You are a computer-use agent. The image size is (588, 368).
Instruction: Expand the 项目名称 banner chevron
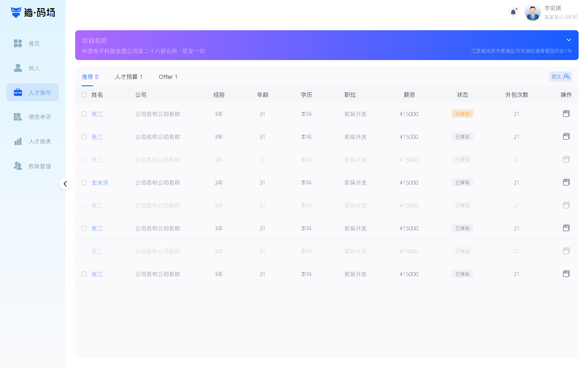568,40
